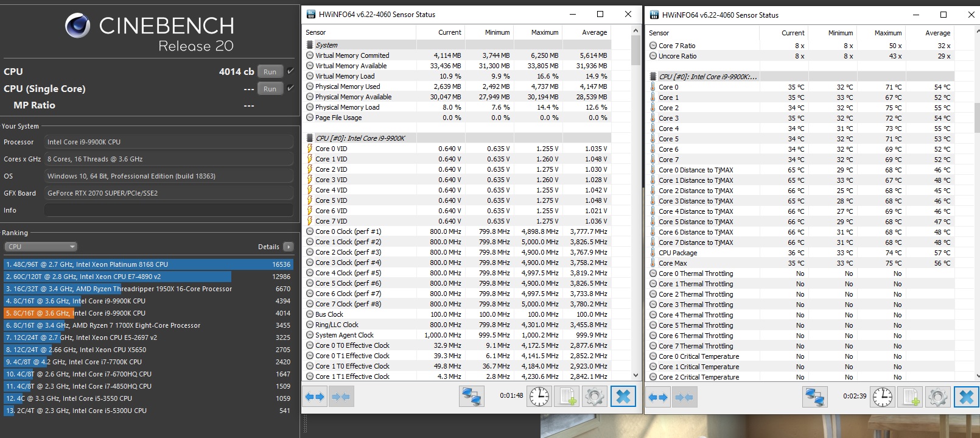The height and width of the screenshot is (438, 980).
Task: Open remote monitoring in the 0:02:39 HWiNFO window
Action: pos(814,397)
